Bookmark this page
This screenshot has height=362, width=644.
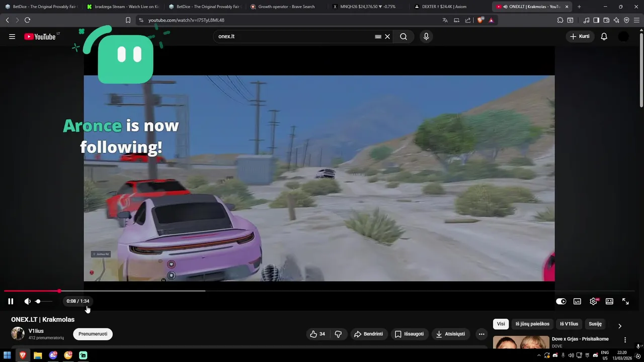click(128, 20)
